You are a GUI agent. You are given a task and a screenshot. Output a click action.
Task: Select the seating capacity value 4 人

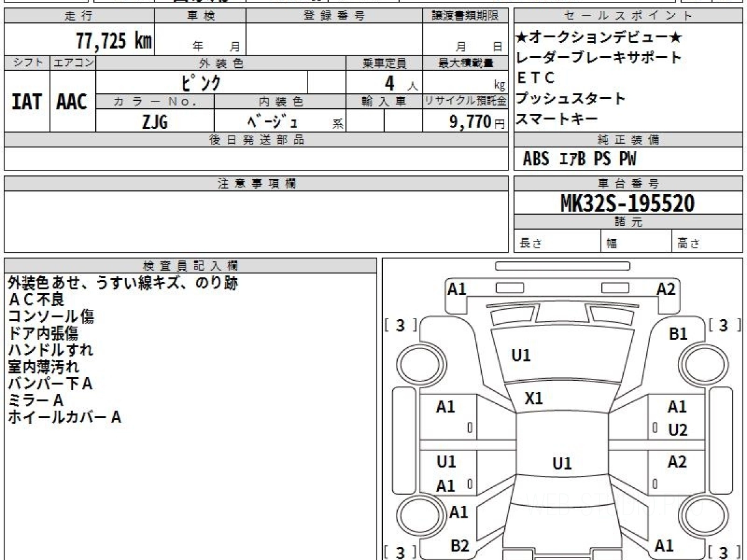402,83
